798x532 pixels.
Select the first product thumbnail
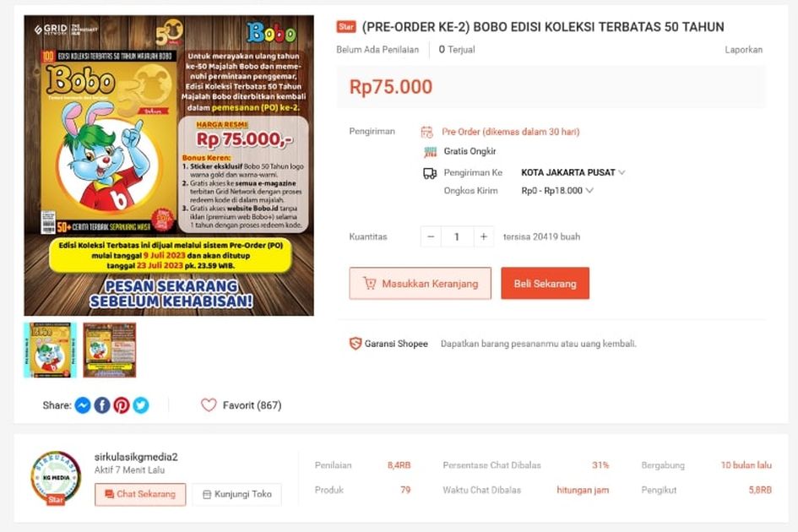tap(50, 350)
